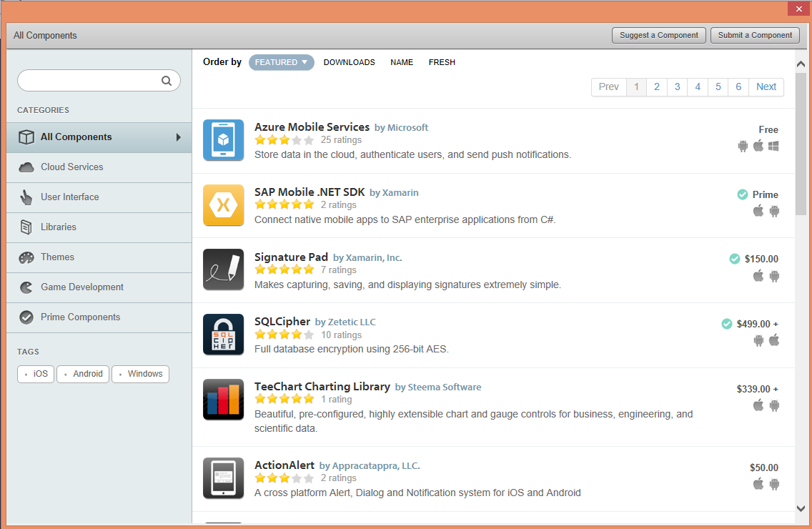Select the Libraries category
812x529 pixels.
[x=99, y=227]
